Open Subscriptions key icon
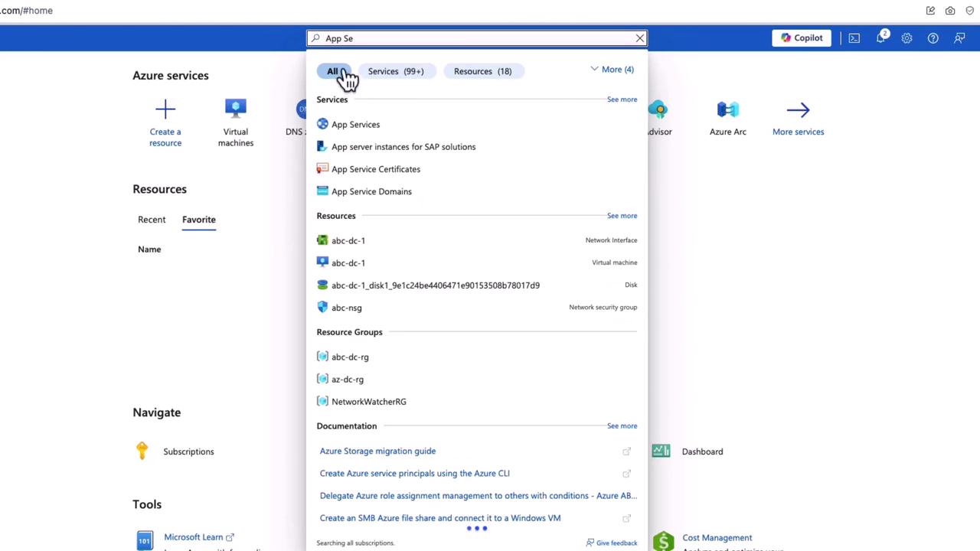This screenshot has width=980, height=551. [142, 452]
